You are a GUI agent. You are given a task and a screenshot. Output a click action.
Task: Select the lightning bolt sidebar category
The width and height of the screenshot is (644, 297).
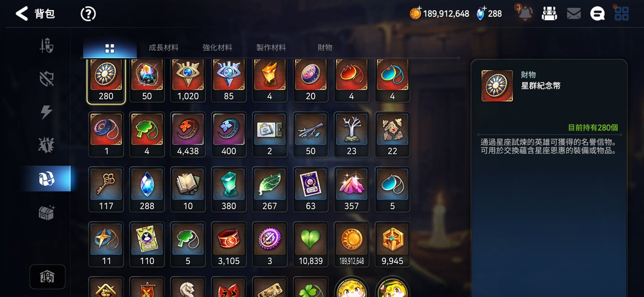(46, 112)
